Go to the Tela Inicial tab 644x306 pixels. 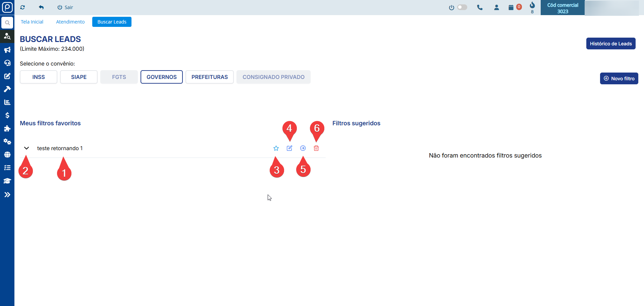[x=32, y=22]
